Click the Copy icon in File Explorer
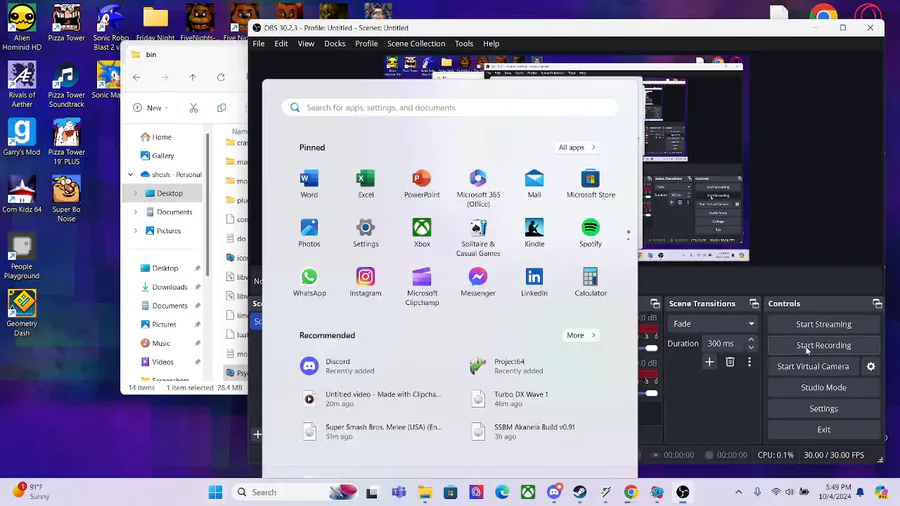 (222, 108)
